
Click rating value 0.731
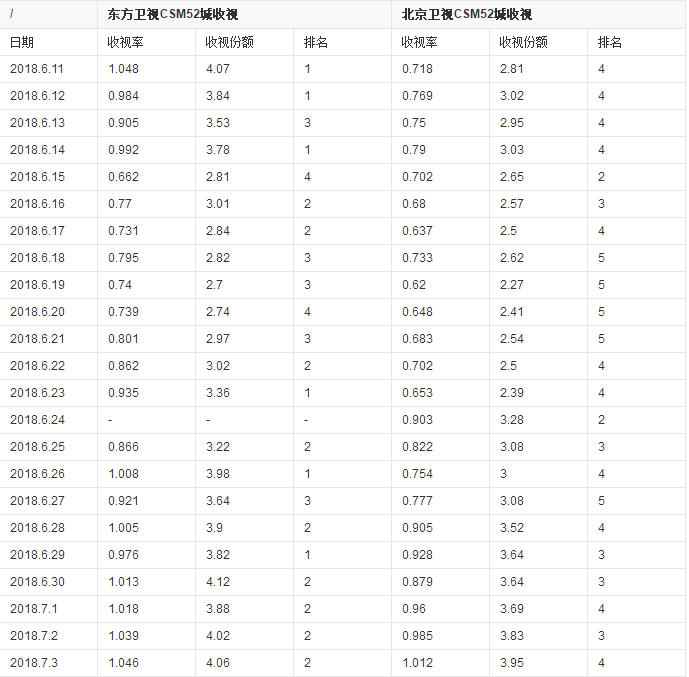123,231
